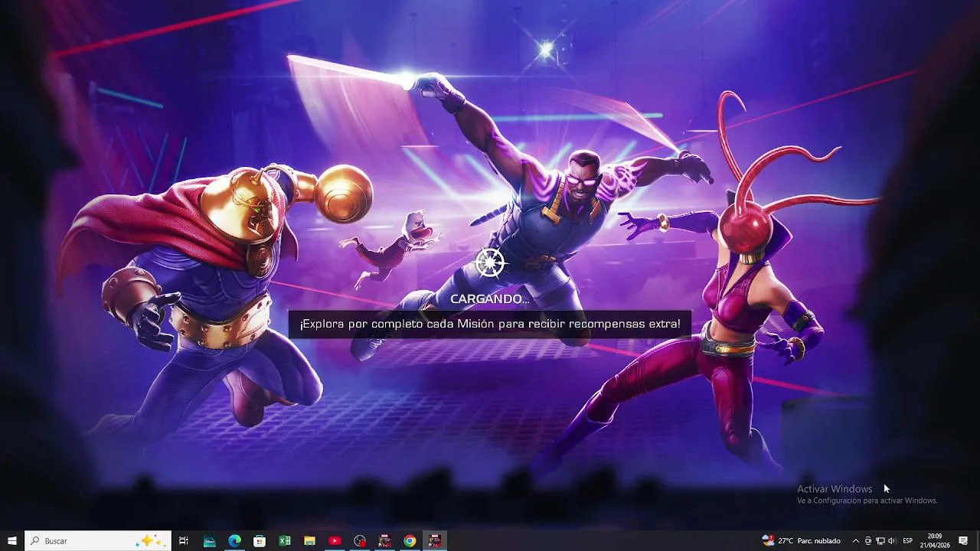Viewport: 980px width, 551px height.
Task: Click the Buscar search box on the taskbar
Action: (97, 541)
